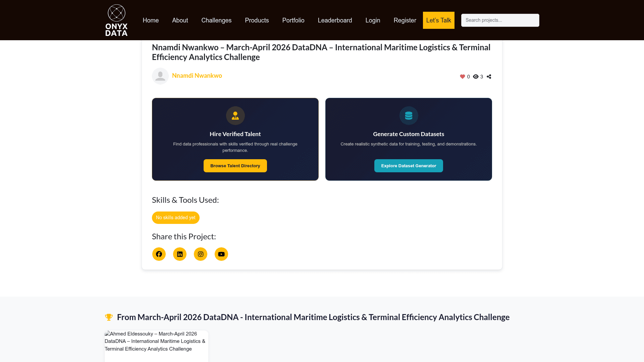
Task: Click Explore Dataset Generator button
Action: (409, 166)
